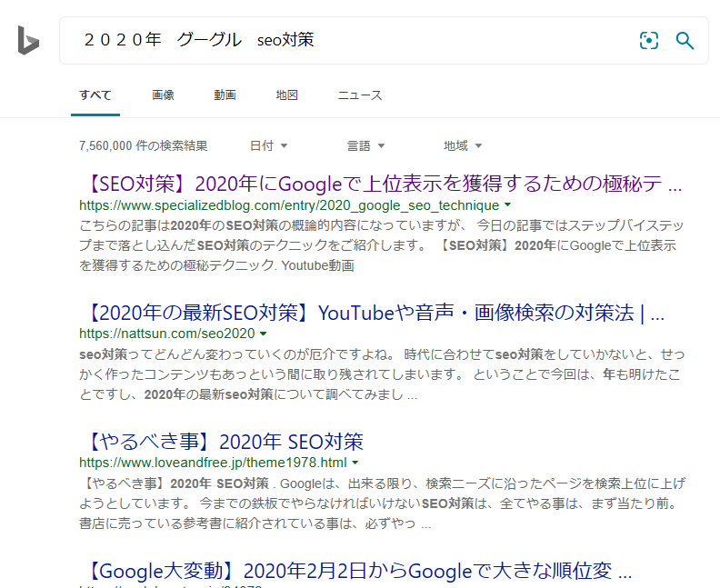Expand arrow beside loveandfree.jp URL

click(x=355, y=463)
